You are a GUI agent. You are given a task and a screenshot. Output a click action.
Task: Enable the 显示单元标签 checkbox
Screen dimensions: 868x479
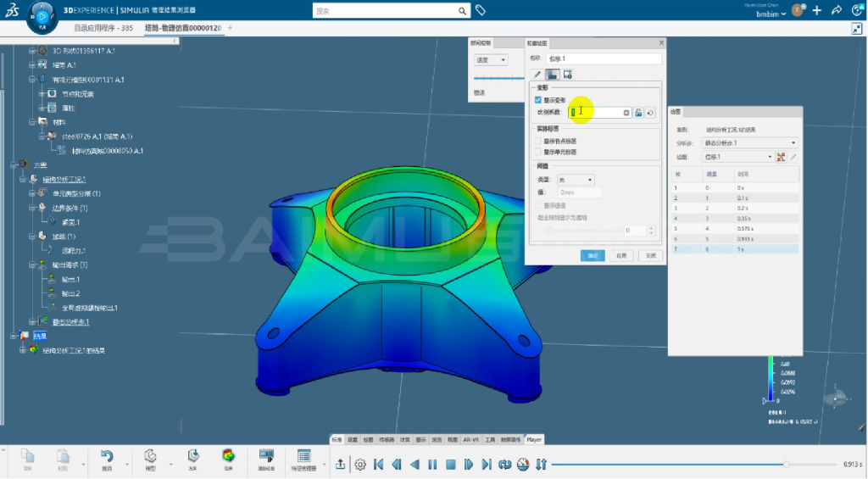(537, 152)
